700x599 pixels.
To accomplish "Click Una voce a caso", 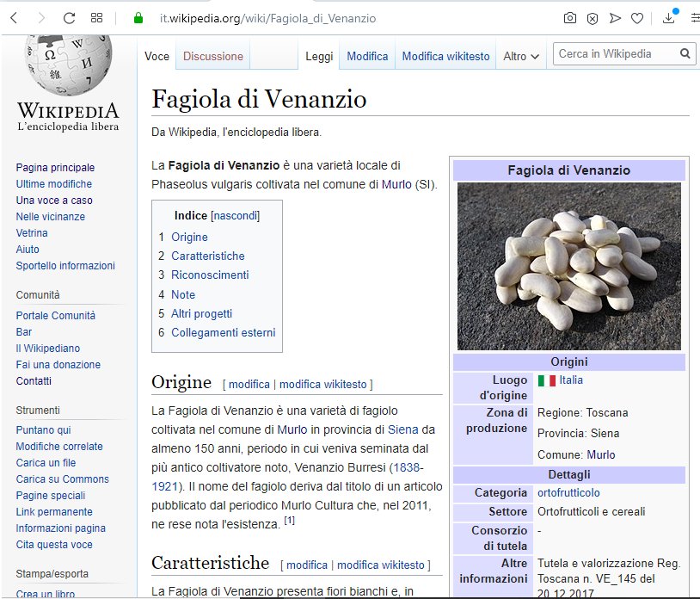I will pos(54,201).
